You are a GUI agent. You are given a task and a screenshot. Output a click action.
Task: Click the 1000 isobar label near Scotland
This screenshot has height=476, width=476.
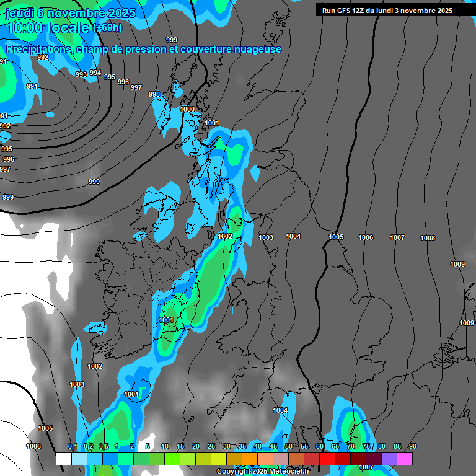(187, 110)
